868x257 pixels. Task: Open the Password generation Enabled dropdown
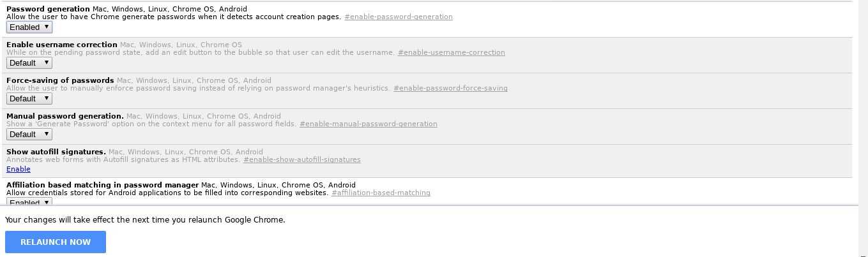(x=29, y=27)
